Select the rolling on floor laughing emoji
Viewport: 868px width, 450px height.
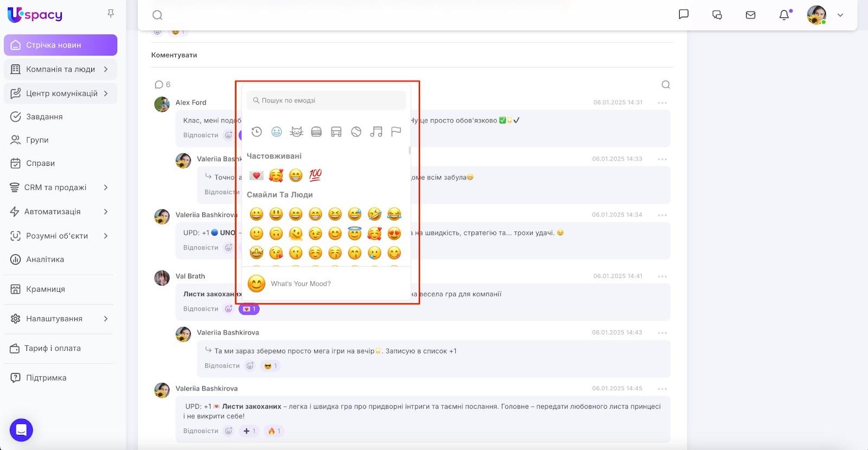tap(374, 214)
